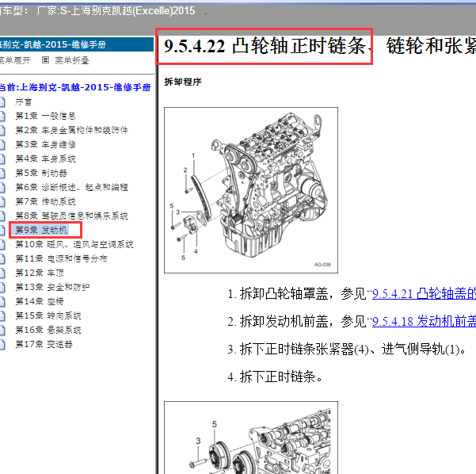The width and height of the screenshot is (476, 474).
Task: Follow the 9.5.4.18 发动机前盖 link
Action: (x=424, y=322)
